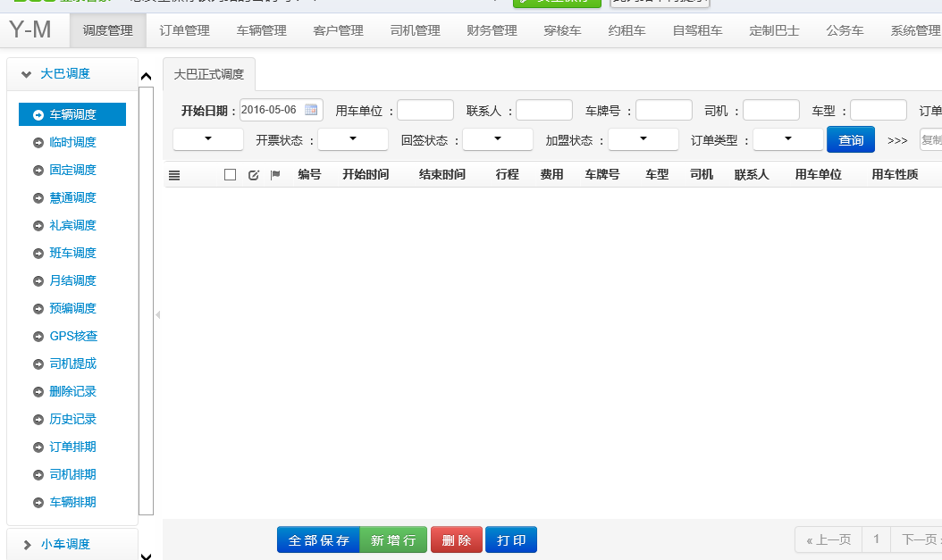Screen dimensions: 942x560
Task: Click the list menu icon in table header
Action: (x=174, y=175)
